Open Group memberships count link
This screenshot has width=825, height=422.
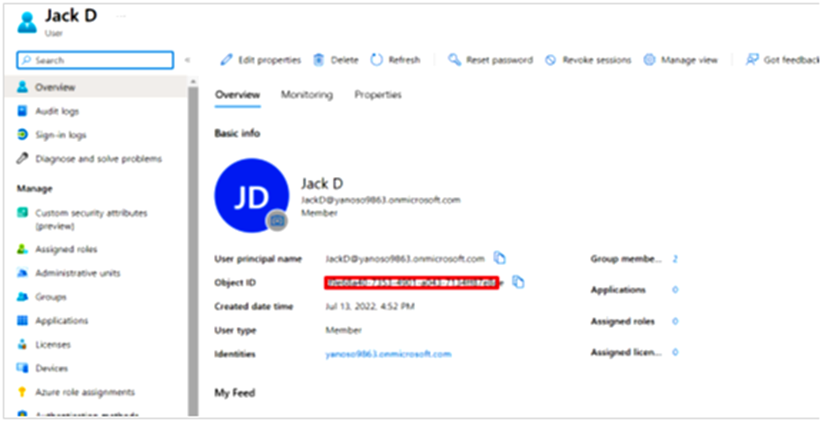tap(675, 258)
